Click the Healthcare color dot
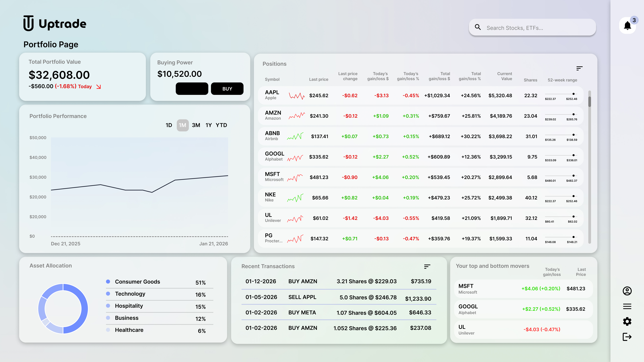This screenshot has width=644, height=362. [108, 330]
